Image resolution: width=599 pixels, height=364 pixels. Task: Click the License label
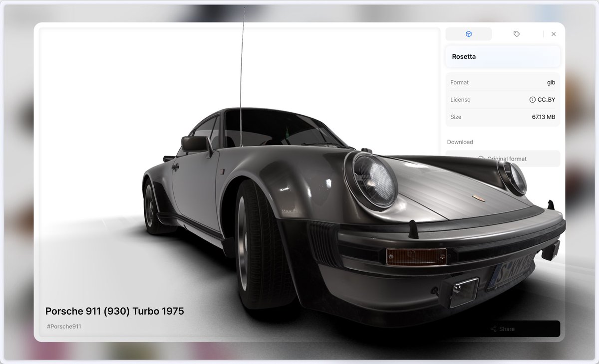[460, 100]
